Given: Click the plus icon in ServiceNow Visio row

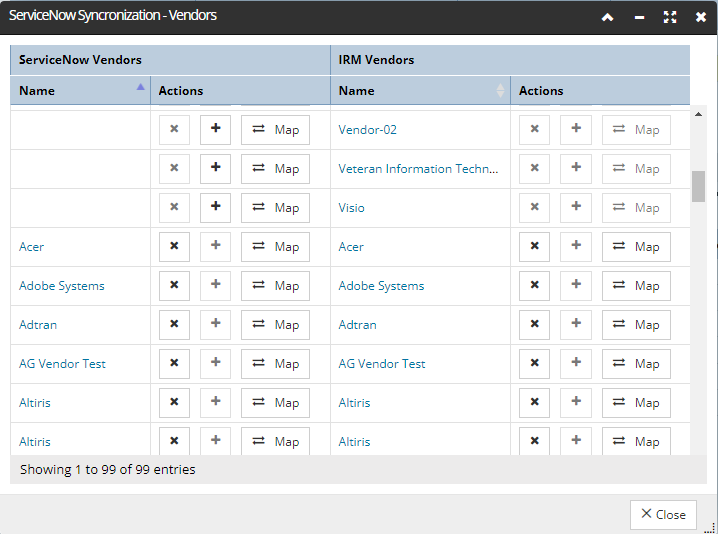Looking at the screenshot, I should (216, 208).
